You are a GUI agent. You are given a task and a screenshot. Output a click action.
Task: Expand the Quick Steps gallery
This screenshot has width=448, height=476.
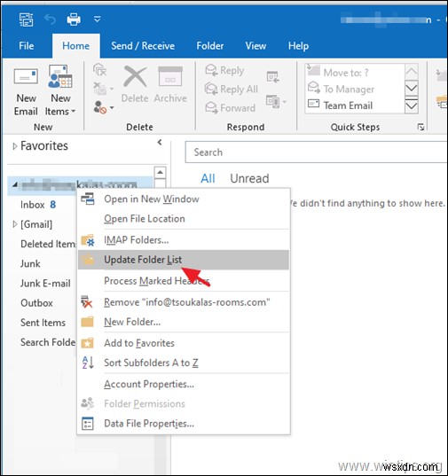point(412,105)
